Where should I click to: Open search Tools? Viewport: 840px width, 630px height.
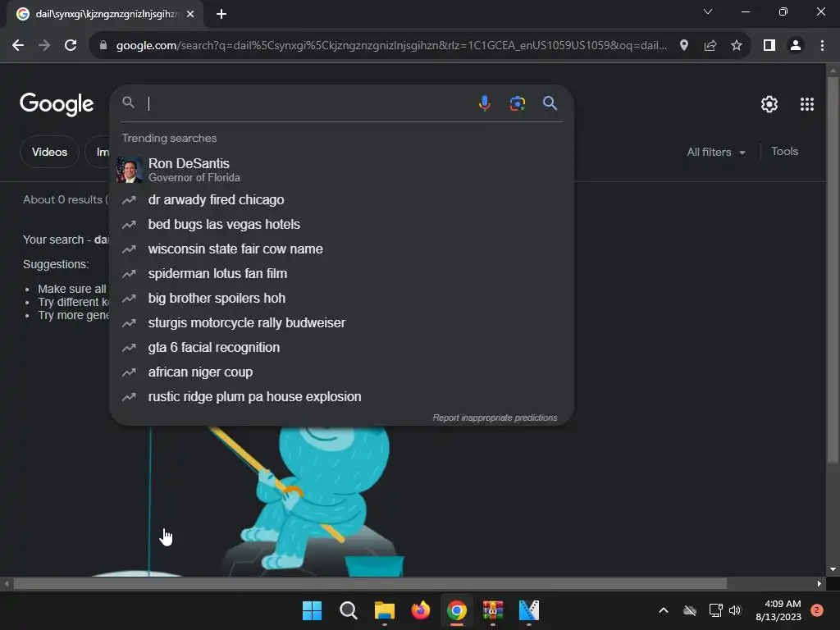pos(784,152)
